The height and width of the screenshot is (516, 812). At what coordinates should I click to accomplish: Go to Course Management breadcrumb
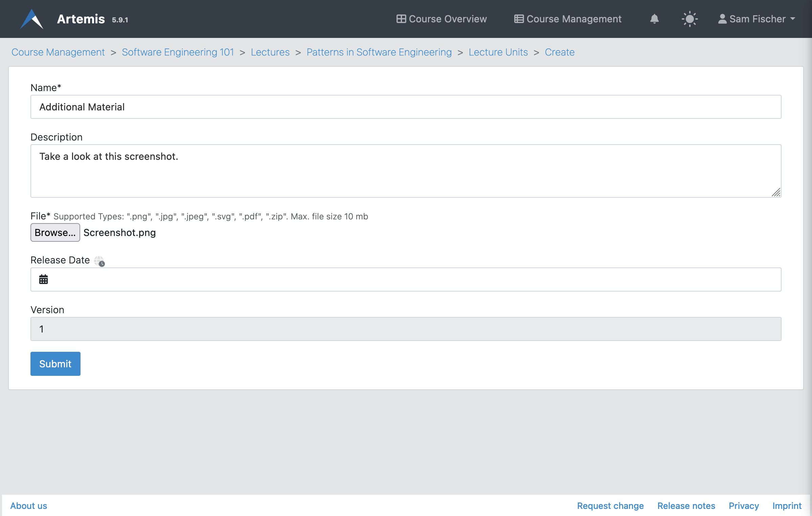tap(58, 52)
